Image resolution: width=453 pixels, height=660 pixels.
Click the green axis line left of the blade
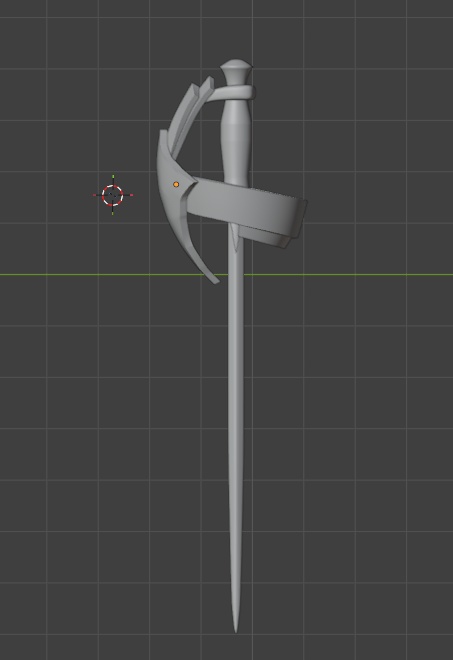[x=105, y=275]
